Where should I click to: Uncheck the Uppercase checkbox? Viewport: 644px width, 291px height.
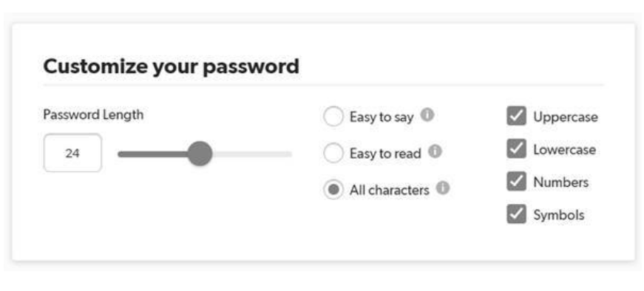516,116
